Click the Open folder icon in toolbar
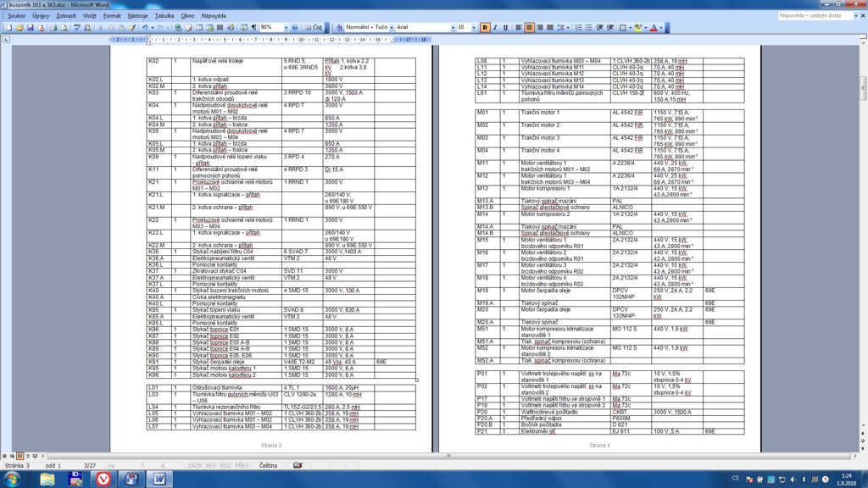Viewport: 868px width, 488px height. (19, 27)
